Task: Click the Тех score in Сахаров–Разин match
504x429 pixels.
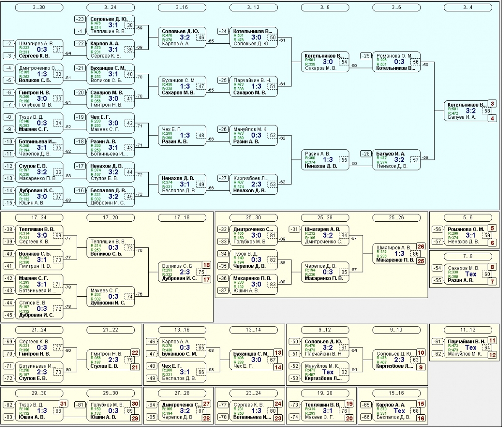Action: pos(471,274)
